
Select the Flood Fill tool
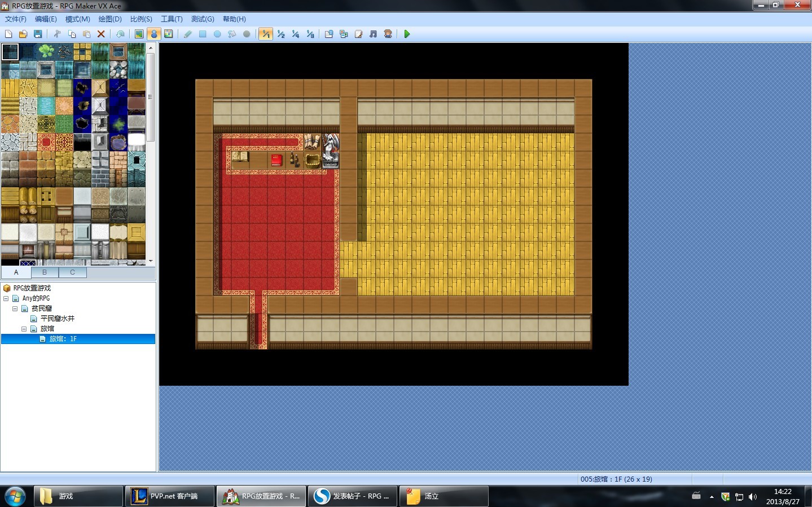coord(232,34)
